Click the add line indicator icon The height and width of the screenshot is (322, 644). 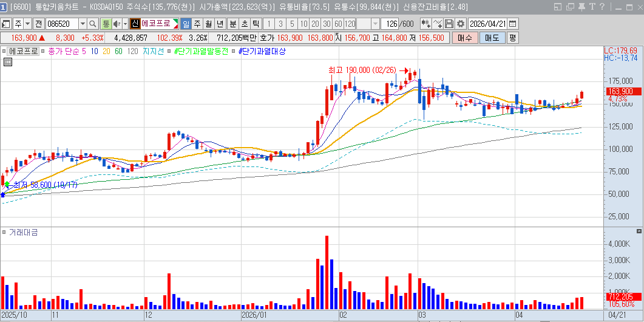(438, 24)
